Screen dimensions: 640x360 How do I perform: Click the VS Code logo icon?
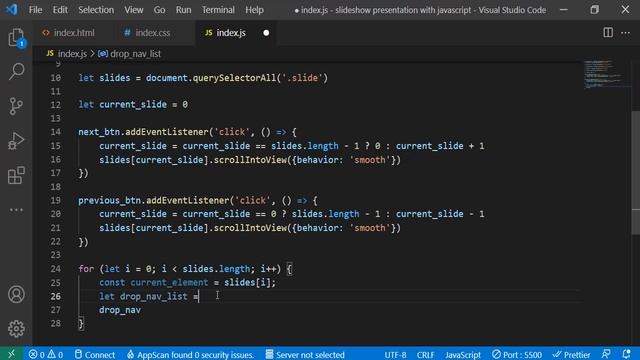tap(12, 9)
